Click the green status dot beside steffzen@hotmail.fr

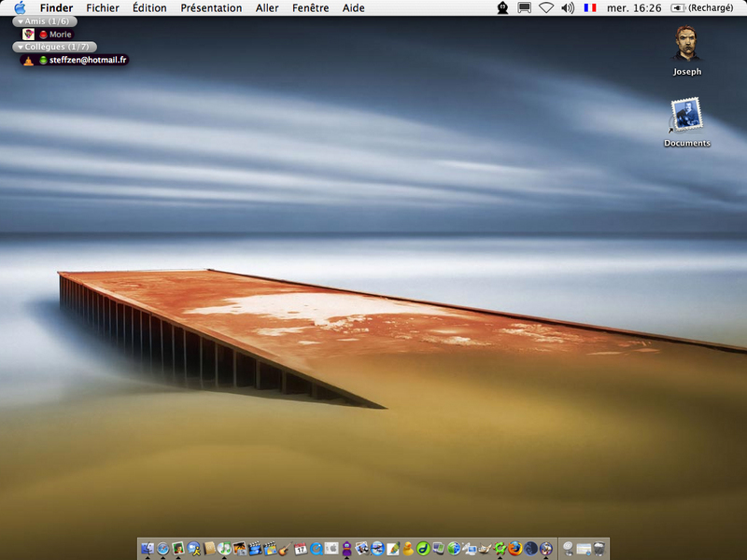click(x=43, y=60)
